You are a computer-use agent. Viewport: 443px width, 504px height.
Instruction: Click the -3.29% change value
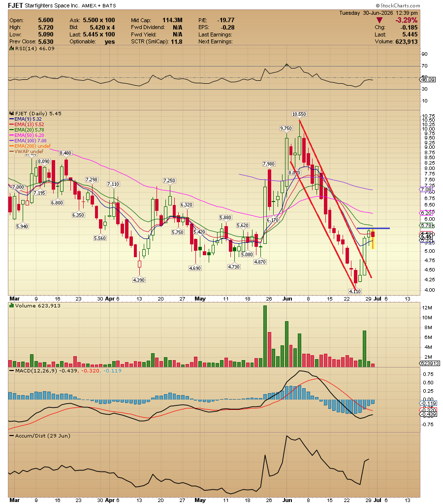pos(407,20)
